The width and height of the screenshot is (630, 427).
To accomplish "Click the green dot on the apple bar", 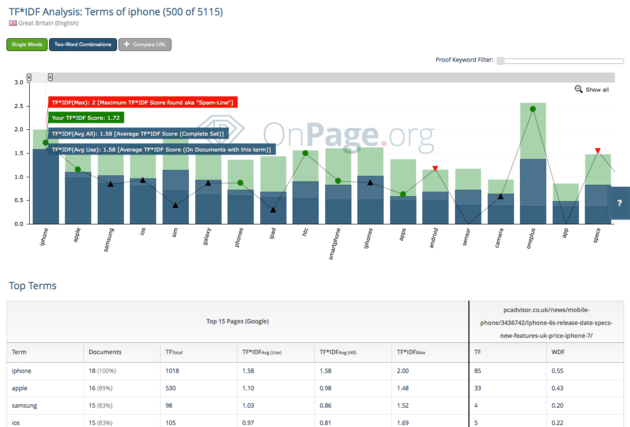I will click(78, 170).
